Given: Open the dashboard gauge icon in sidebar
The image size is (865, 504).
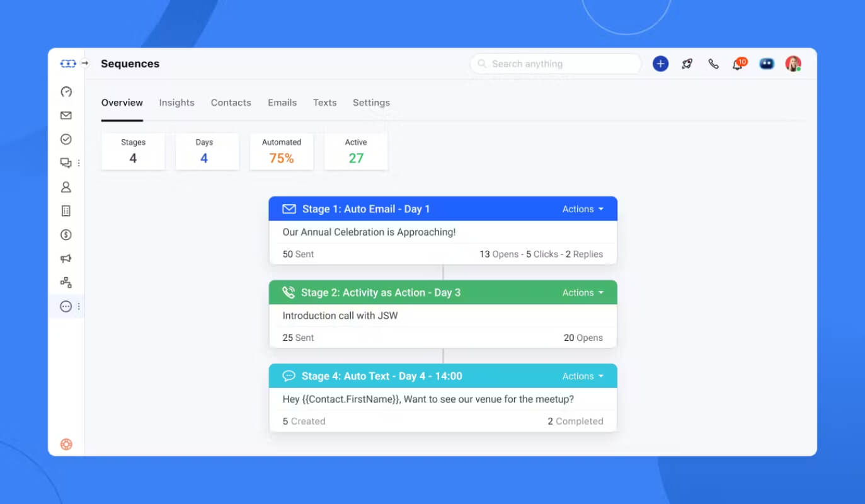Looking at the screenshot, I should tap(66, 92).
